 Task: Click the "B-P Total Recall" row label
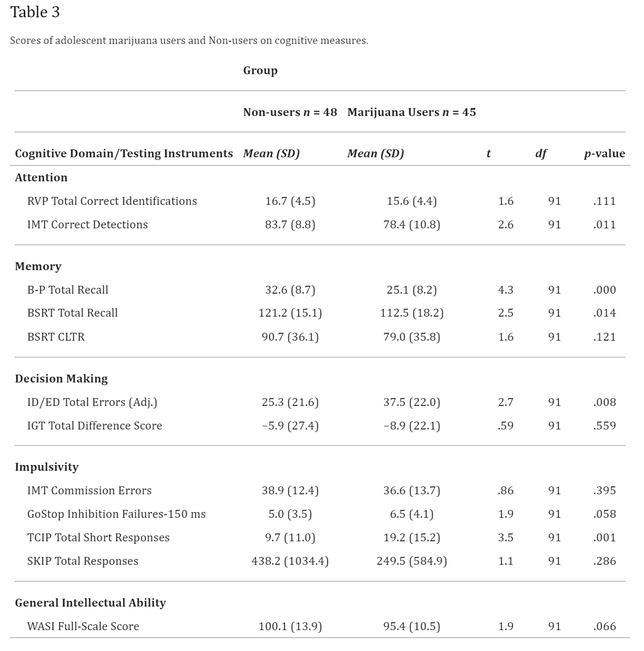68,290
